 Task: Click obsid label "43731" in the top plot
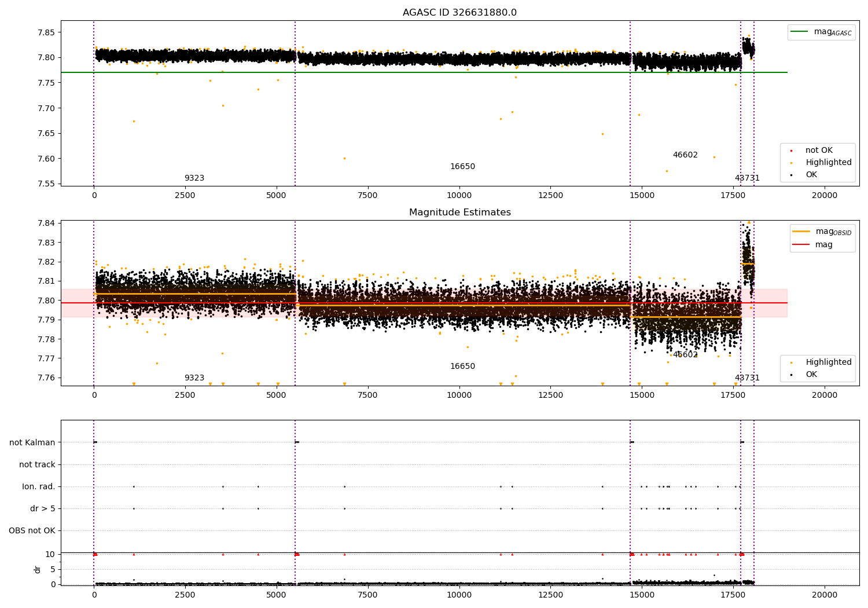(x=747, y=178)
